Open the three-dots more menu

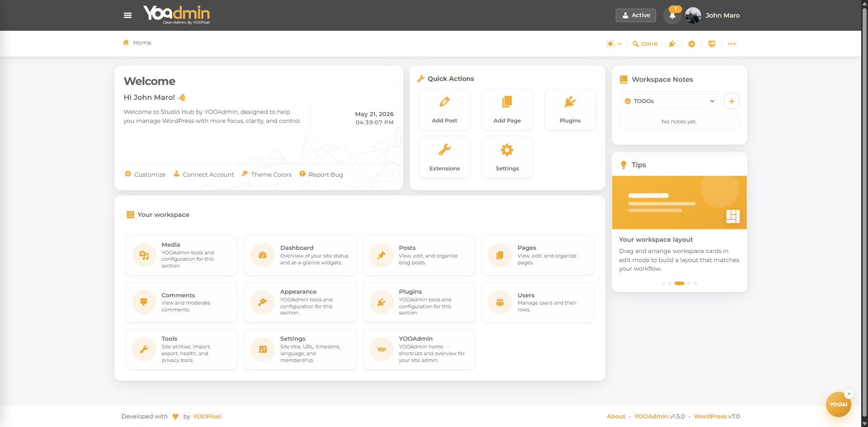click(731, 44)
